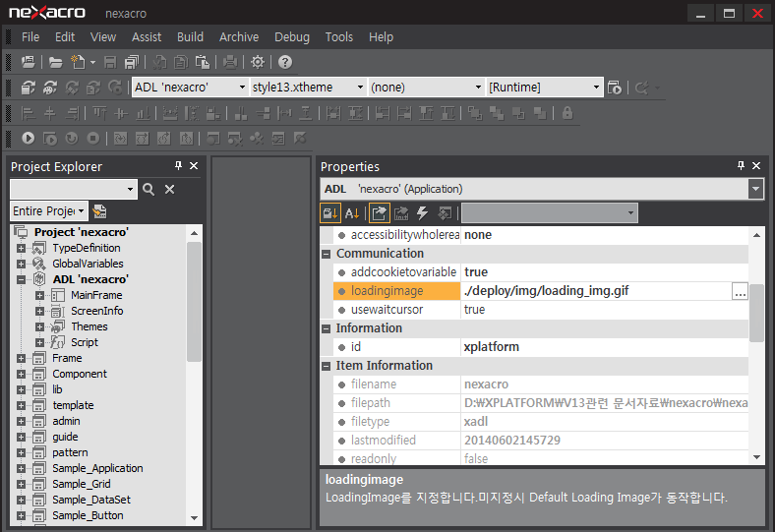775x532 pixels.
Task: Expand the MainFrame tree node
Action: coord(39,295)
